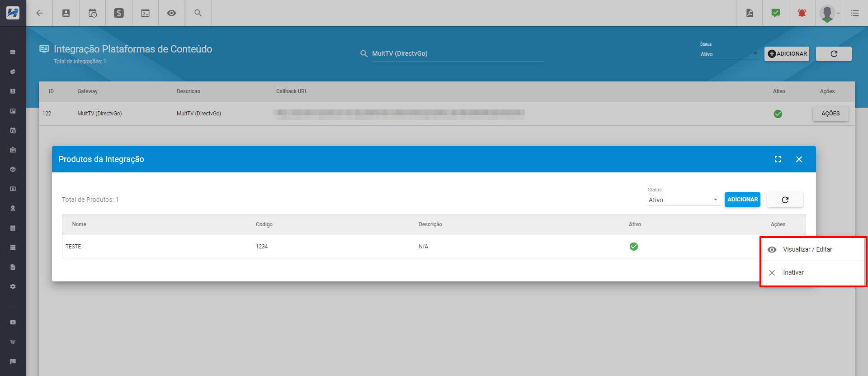Click green Ativo checkmark of TESTE product
Screen dimensions: 868x376
634,247
